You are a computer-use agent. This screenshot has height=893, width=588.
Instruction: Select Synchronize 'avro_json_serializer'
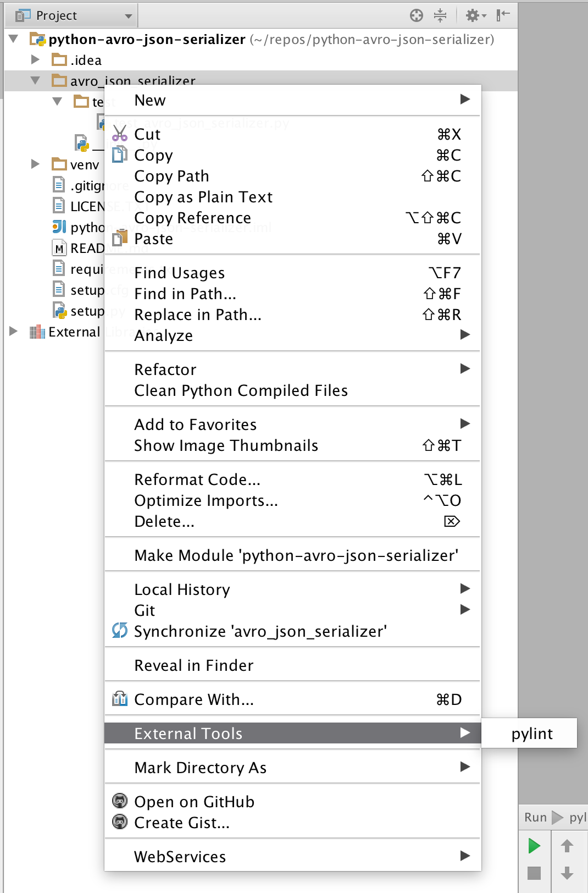(x=260, y=631)
